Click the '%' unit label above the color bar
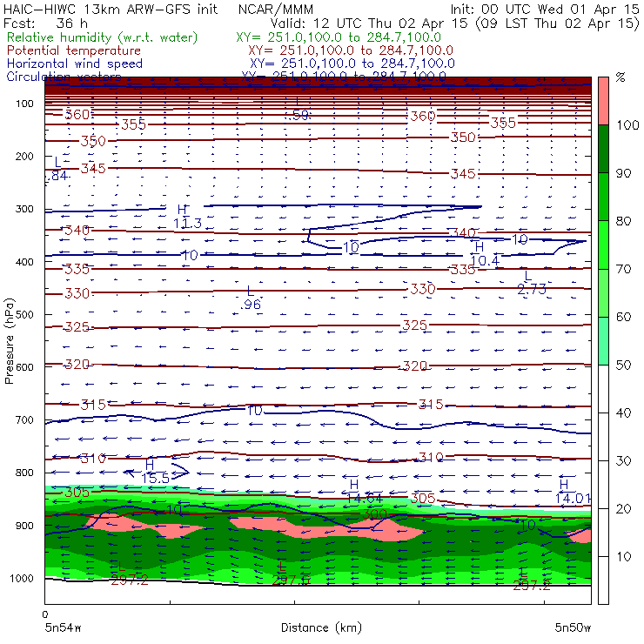644x644 pixels. (621, 77)
